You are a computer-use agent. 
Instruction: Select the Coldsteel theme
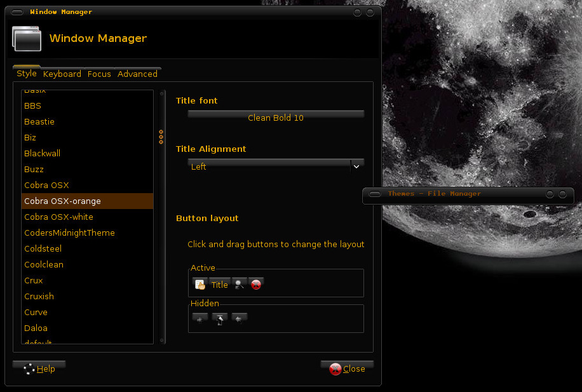[x=87, y=248]
